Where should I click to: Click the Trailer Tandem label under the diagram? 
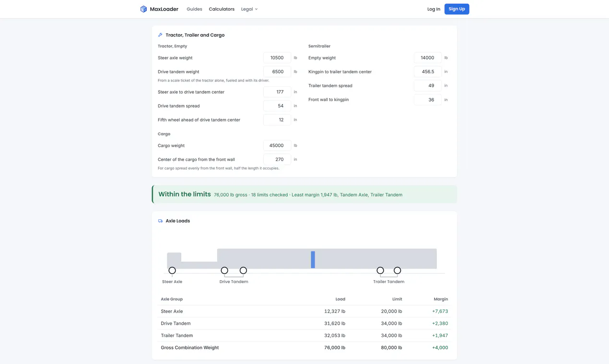point(388,282)
